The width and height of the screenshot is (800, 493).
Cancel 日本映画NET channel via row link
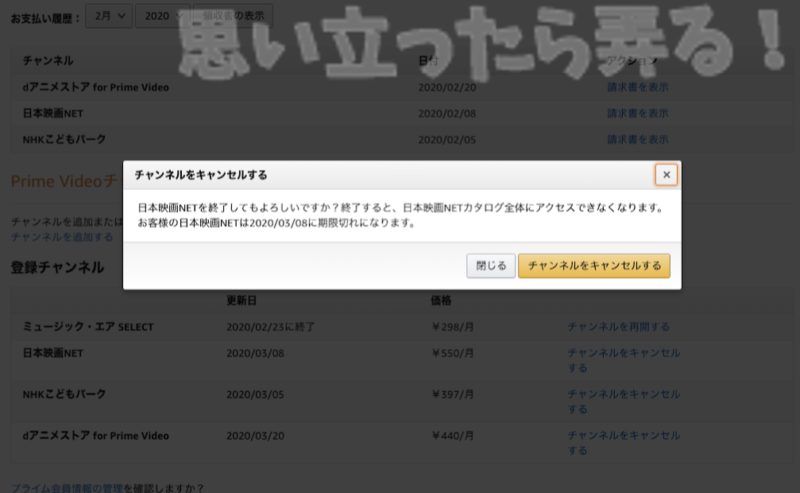pyautogui.click(x=623, y=360)
